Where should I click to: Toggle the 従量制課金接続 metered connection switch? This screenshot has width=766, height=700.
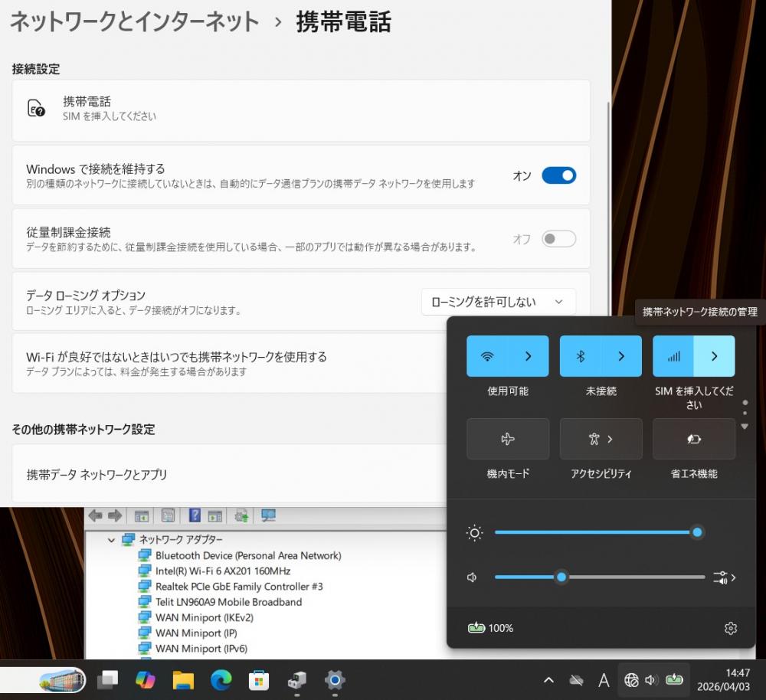point(558,239)
